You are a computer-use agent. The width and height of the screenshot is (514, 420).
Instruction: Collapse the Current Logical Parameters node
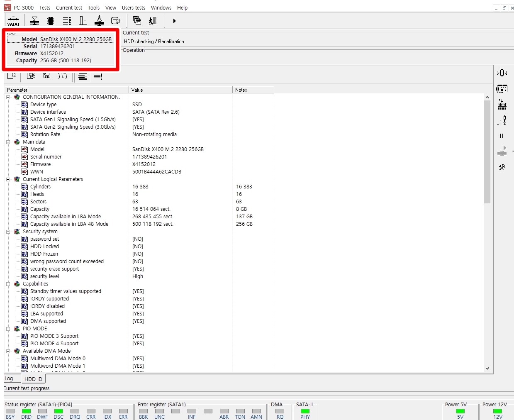pos(8,179)
